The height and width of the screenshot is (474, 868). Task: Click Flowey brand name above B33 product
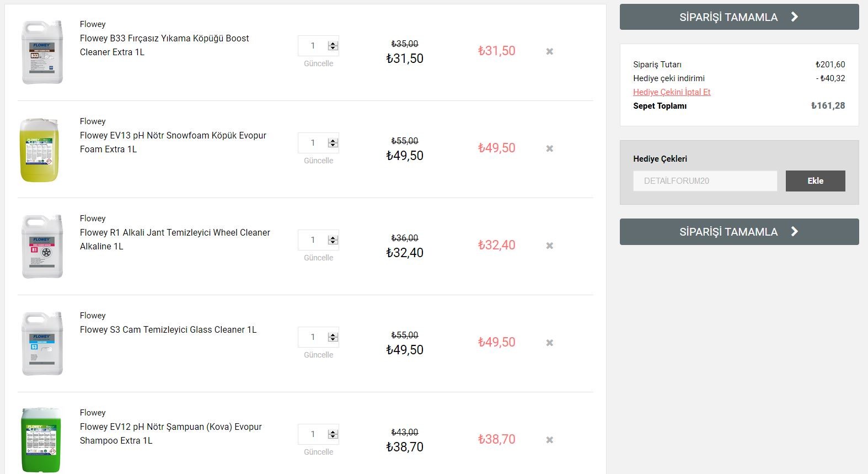click(93, 24)
